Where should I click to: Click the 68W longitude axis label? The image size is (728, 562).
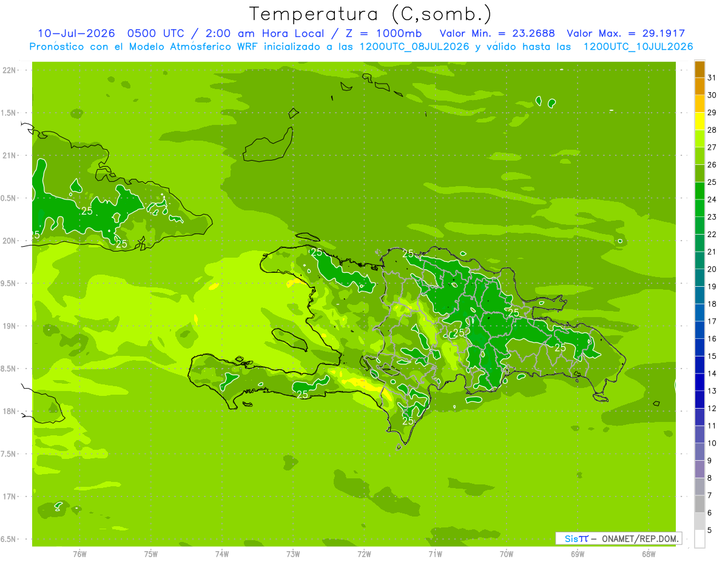pos(649,554)
